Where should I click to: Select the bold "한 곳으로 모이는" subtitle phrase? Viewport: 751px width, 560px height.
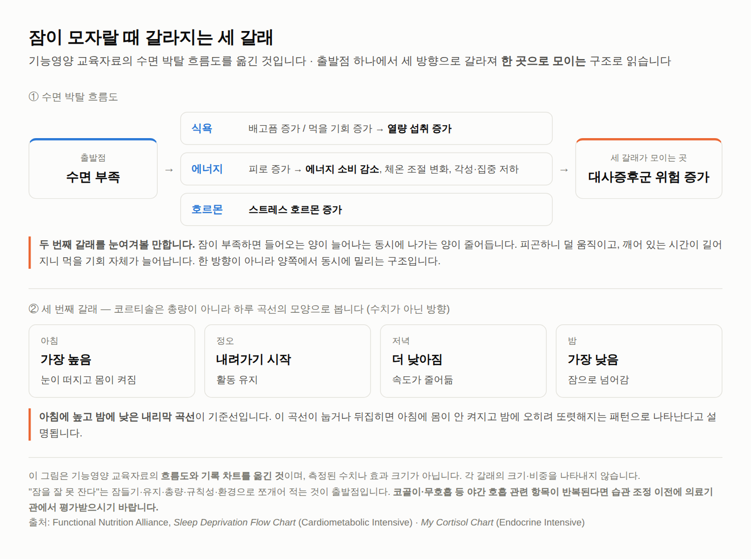point(543,61)
